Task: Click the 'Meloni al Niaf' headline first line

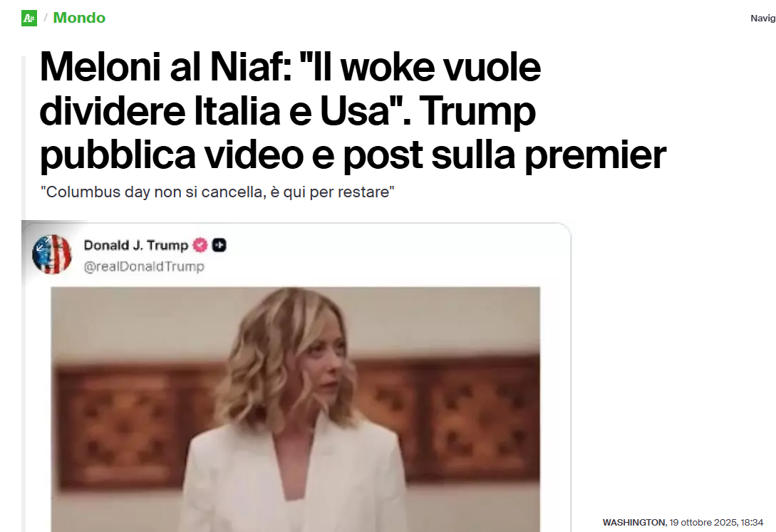Action: 291,67
